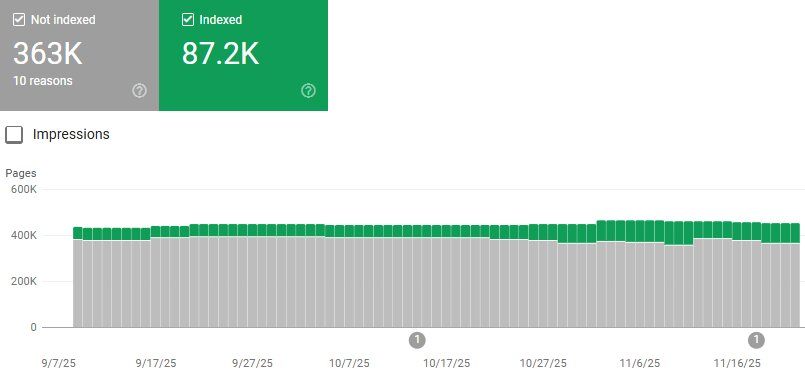Click annotation marker near 10/17/25
805x378 pixels.
[x=417, y=339]
